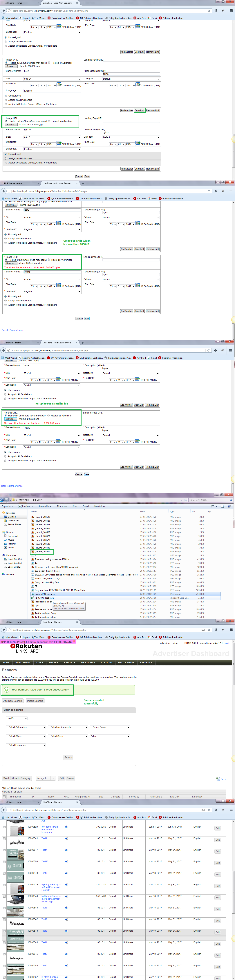Image resolution: width=235 pixels, height=980 pixels.
Task: Open the Select Categories dropdown
Action: 25,727
